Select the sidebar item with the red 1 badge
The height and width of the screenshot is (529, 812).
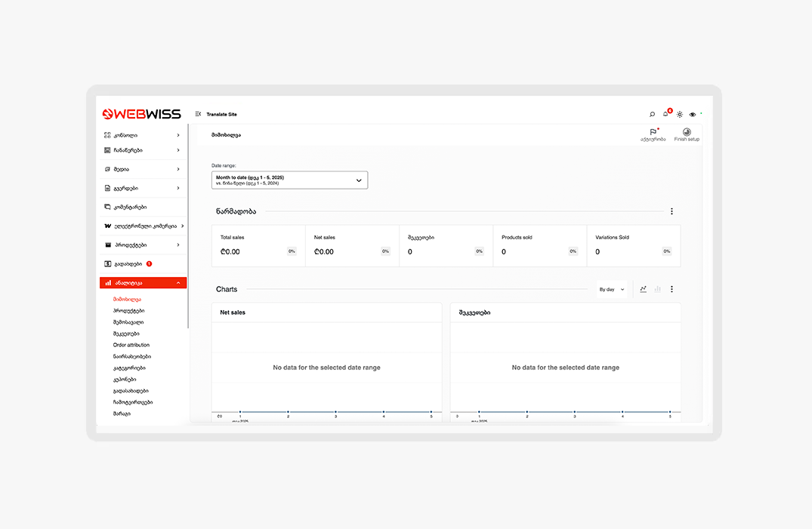click(127, 264)
